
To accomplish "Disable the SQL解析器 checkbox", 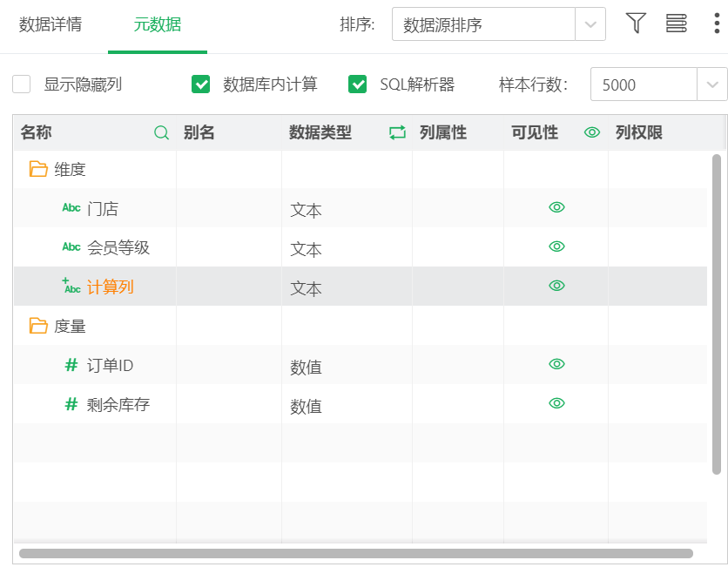I will click(357, 84).
